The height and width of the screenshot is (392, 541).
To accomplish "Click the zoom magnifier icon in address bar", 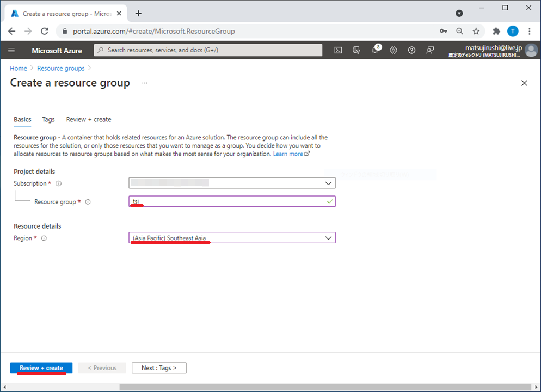I will [459, 31].
